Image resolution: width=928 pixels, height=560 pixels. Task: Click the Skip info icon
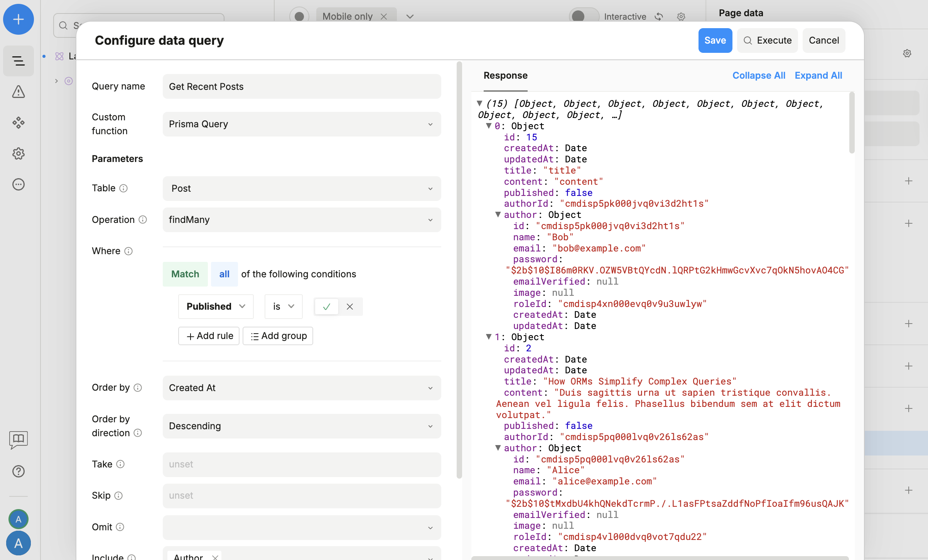tap(118, 496)
